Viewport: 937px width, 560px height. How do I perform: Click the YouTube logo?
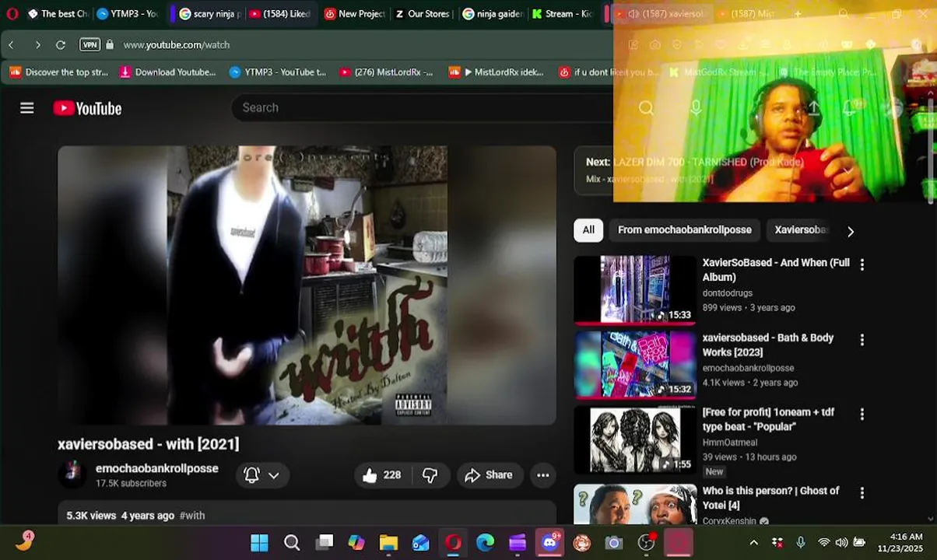click(87, 108)
